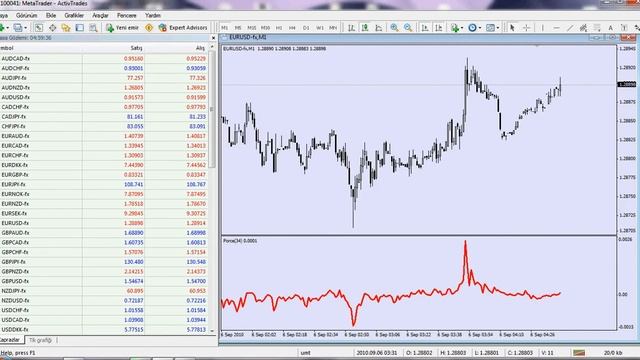Open the Strategy Tester icon
Screen dimensions: 640x360
click(93, 28)
